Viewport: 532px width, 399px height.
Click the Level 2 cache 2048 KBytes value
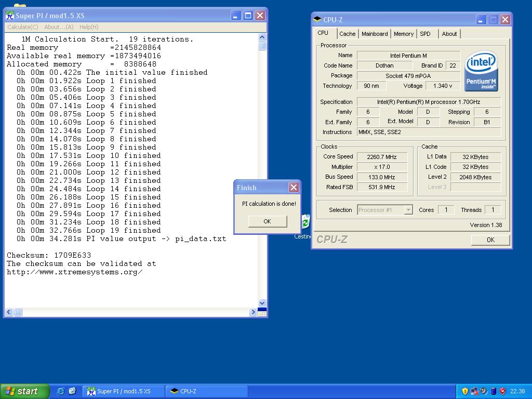[476, 177]
